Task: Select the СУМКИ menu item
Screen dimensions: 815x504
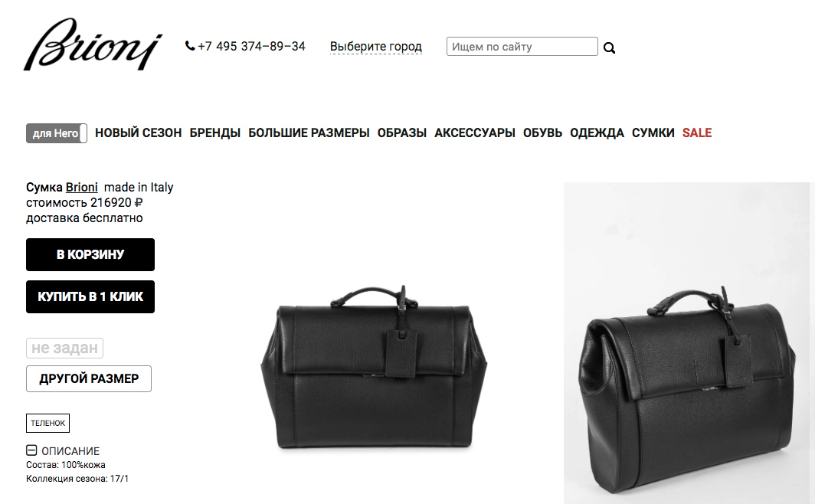Action: click(653, 133)
